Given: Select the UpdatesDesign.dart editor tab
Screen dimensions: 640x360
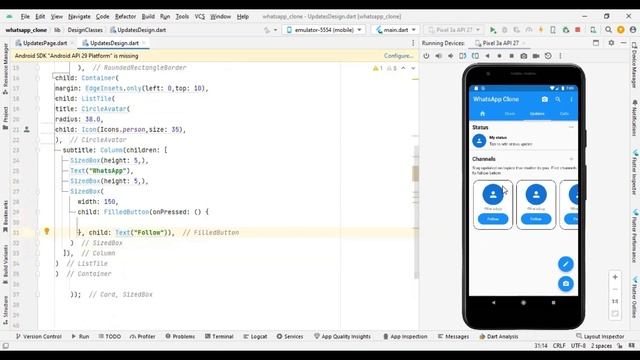Looking at the screenshot, I should tap(114, 43).
